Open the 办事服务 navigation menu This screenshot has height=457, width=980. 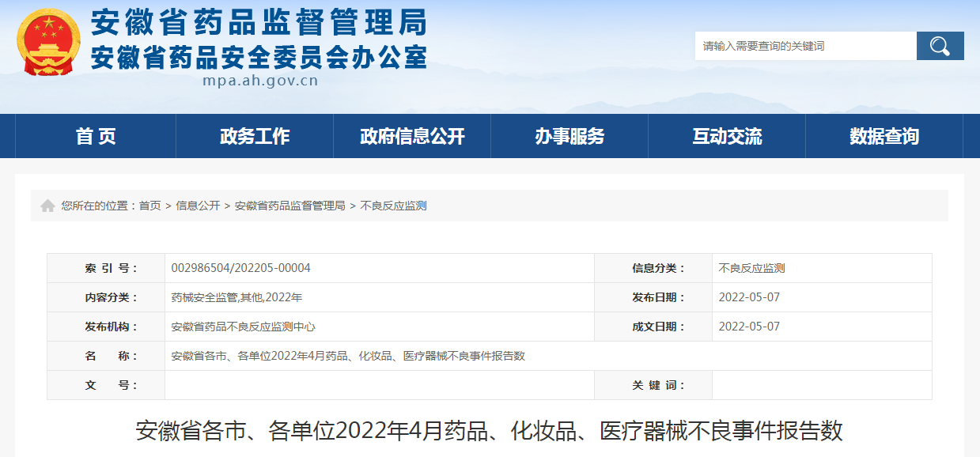[569, 136]
